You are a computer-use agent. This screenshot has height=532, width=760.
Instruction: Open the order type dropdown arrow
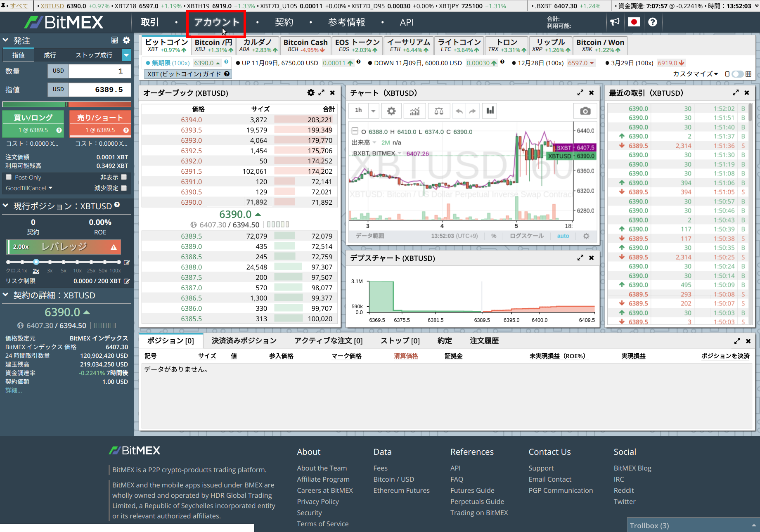(x=126, y=55)
